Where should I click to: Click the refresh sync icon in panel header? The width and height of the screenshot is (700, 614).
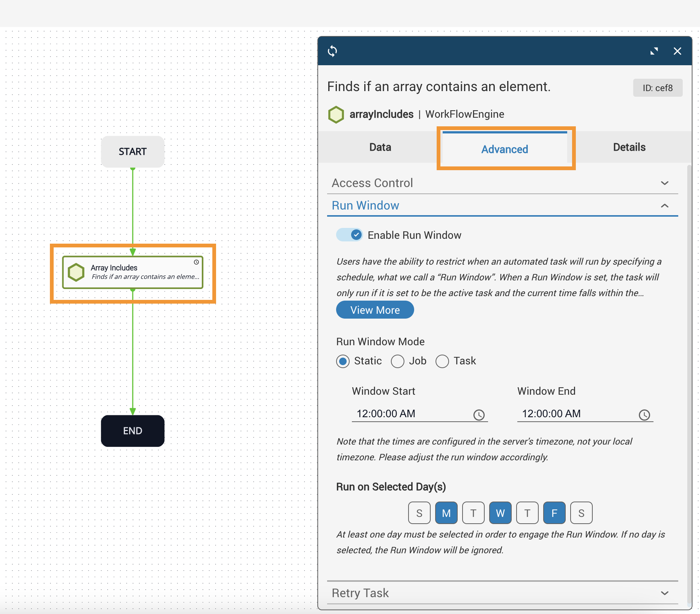click(332, 51)
